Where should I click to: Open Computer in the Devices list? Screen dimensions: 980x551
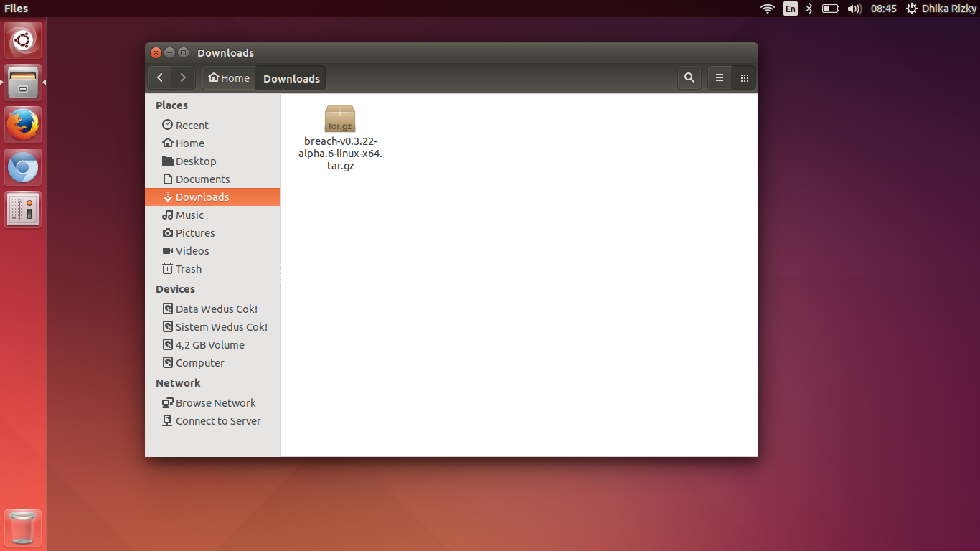[212, 362]
